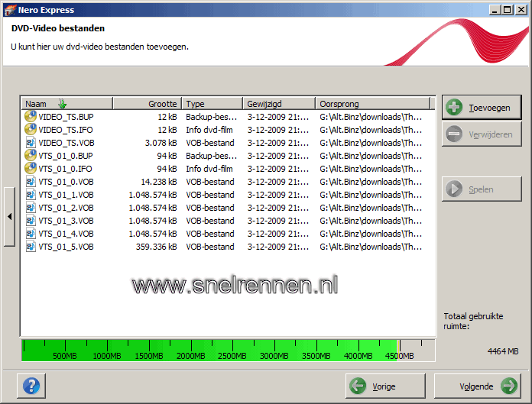The image size is (532, 404).
Task: Click the Nero Express title bar icon
Action: (10, 10)
